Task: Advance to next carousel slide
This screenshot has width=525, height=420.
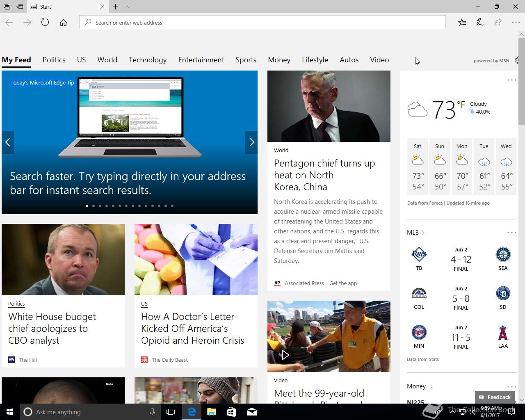Action: pos(251,142)
